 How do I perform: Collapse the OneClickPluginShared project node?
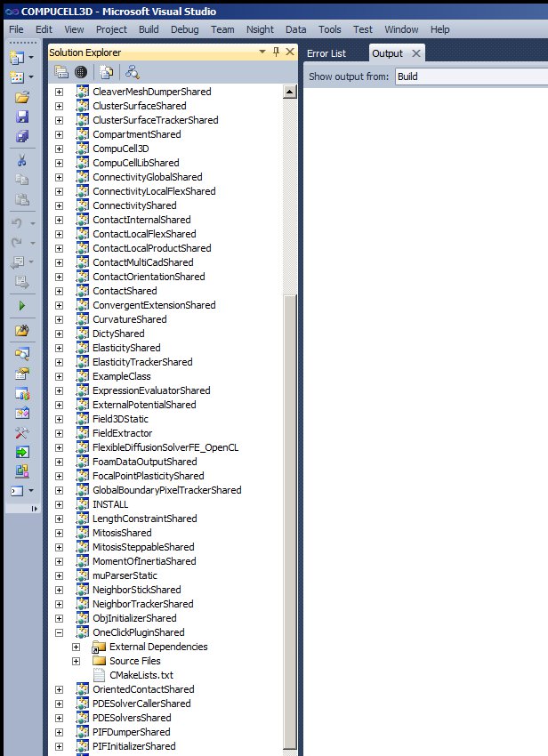(x=60, y=632)
